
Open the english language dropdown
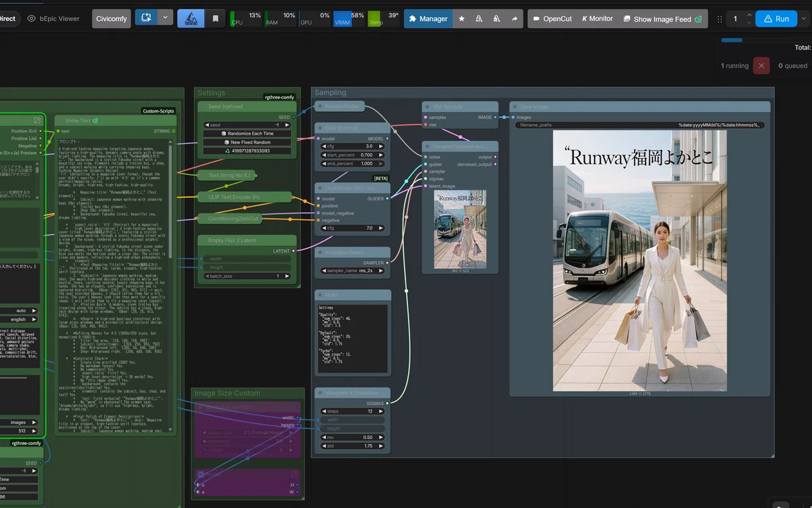pyautogui.click(x=20, y=319)
